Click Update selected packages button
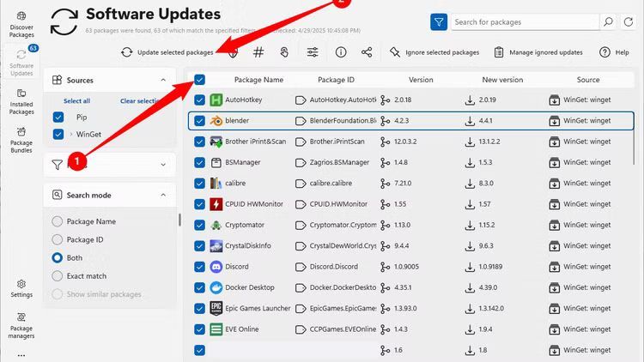 [x=168, y=52]
